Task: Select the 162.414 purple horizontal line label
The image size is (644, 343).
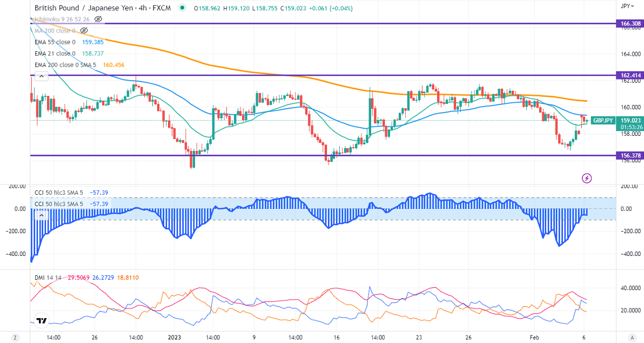Action: coord(630,75)
